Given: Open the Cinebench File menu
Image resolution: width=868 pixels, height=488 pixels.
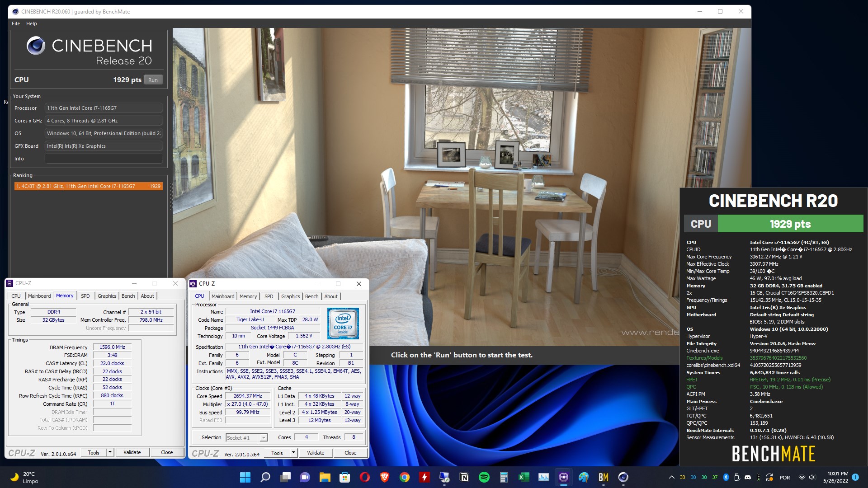Looking at the screenshot, I should tap(16, 23).
